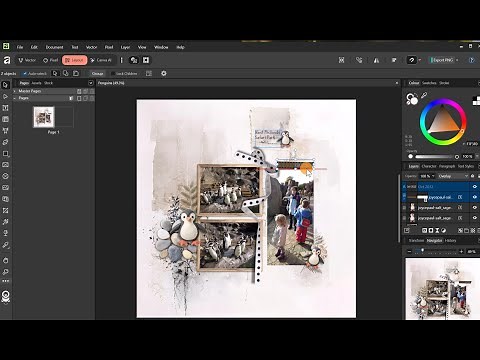
Task: Collapse the Pages section
Action: click(x=15, y=98)
